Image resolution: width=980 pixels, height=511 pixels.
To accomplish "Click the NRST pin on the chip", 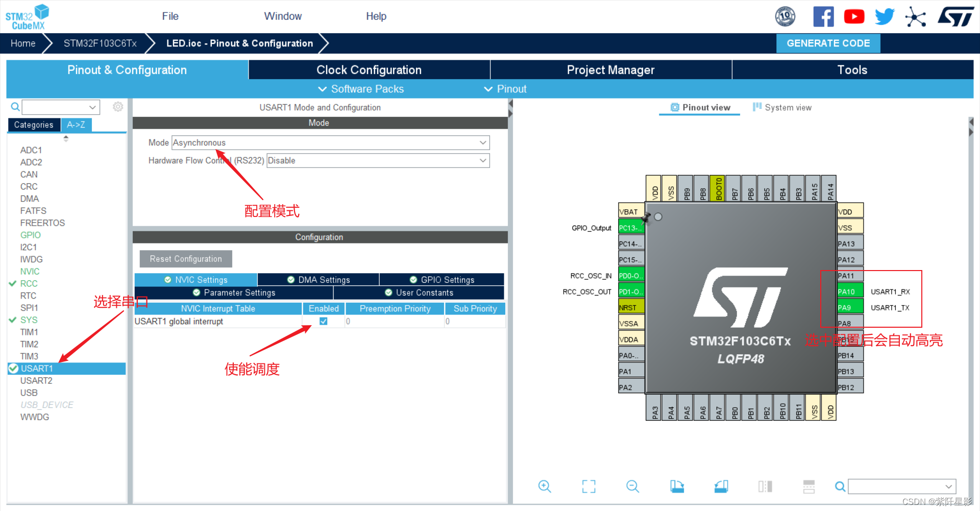I will (631, 307).
